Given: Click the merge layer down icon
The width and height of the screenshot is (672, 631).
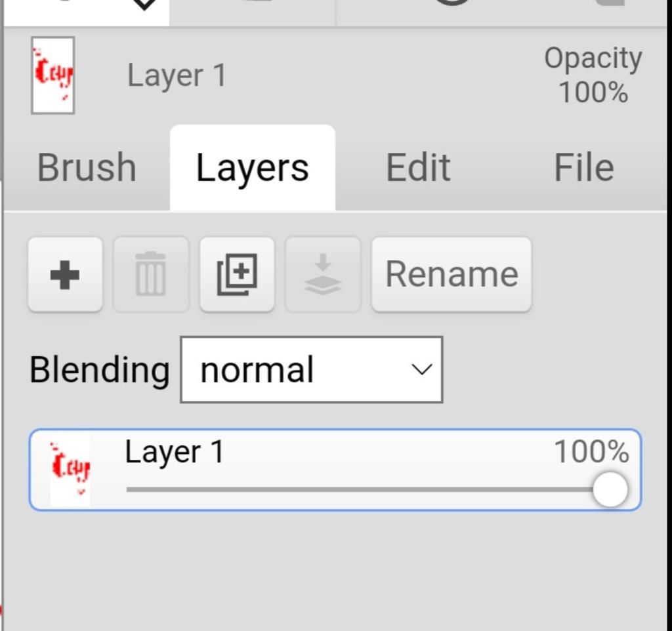Looking at the screenshot, I should click(323, 275).
